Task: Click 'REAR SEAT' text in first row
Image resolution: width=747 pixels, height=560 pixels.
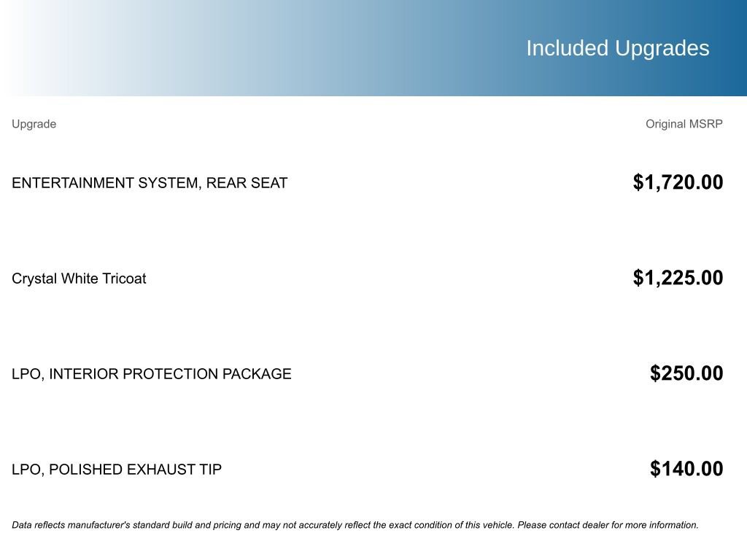Action: pos(247,183)
